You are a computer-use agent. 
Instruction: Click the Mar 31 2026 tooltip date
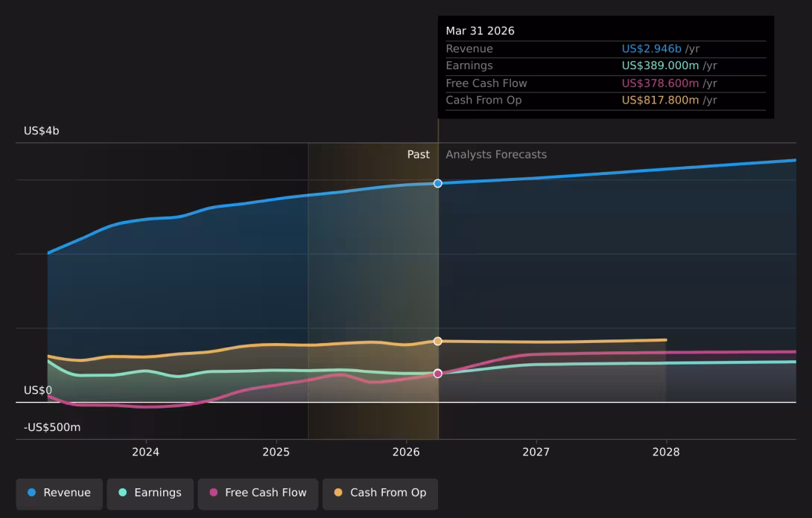(x=480, y=31)
